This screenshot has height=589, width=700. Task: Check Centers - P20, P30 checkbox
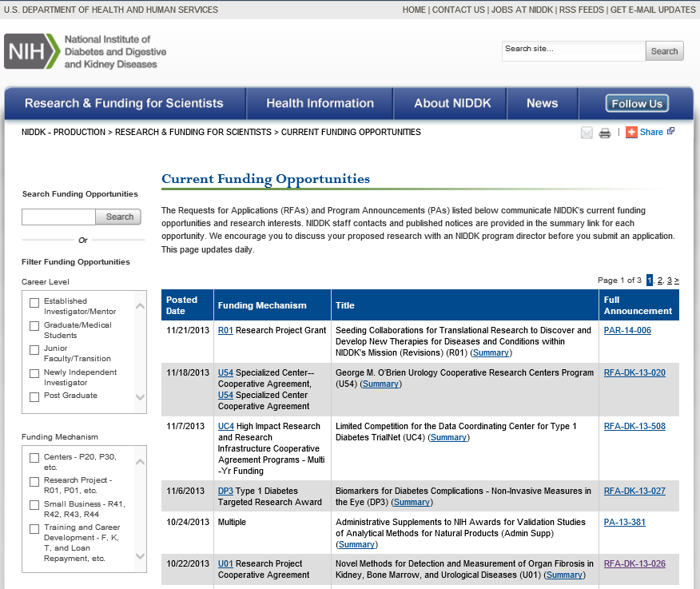tap(34, 458)
